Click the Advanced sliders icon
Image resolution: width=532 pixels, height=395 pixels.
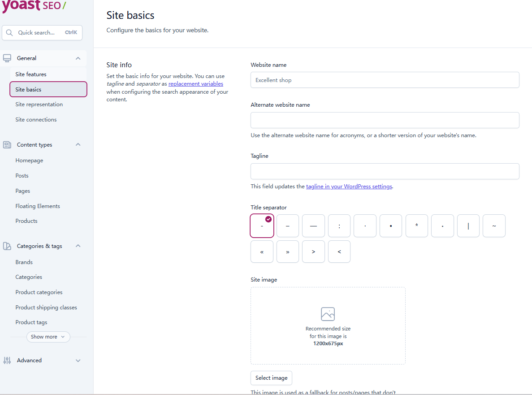pos(7,360)
